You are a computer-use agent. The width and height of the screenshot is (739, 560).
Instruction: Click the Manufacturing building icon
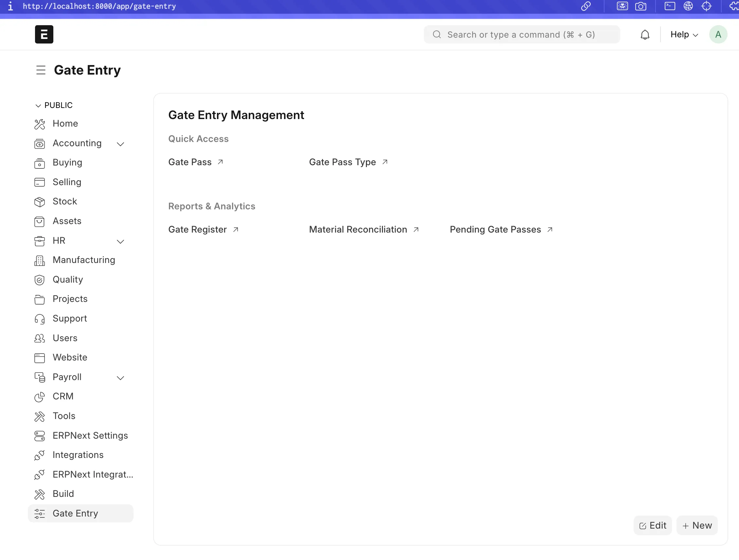click(x=39, y=260)
